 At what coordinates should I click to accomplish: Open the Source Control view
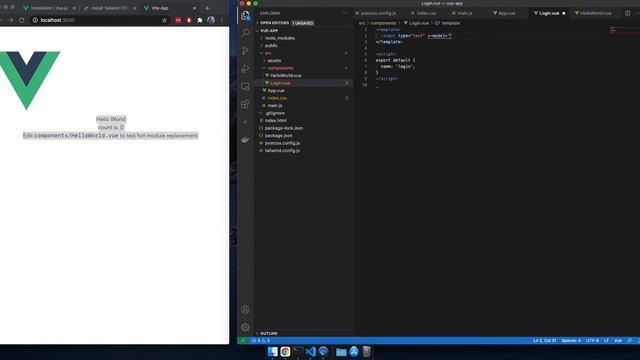click(x=245, y=51)
